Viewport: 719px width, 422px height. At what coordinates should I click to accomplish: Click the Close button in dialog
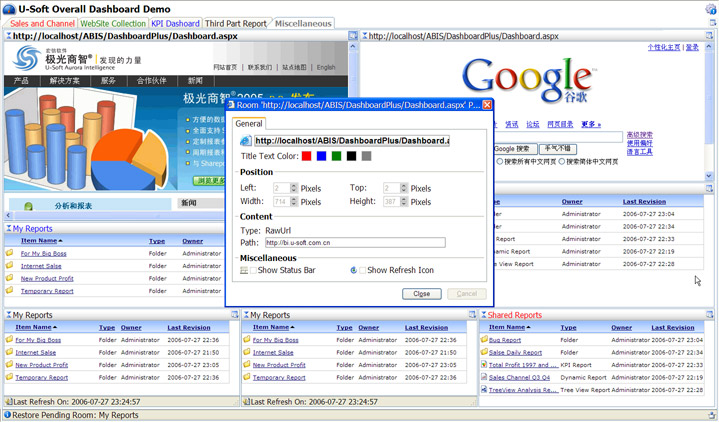(x=421, y=294)
